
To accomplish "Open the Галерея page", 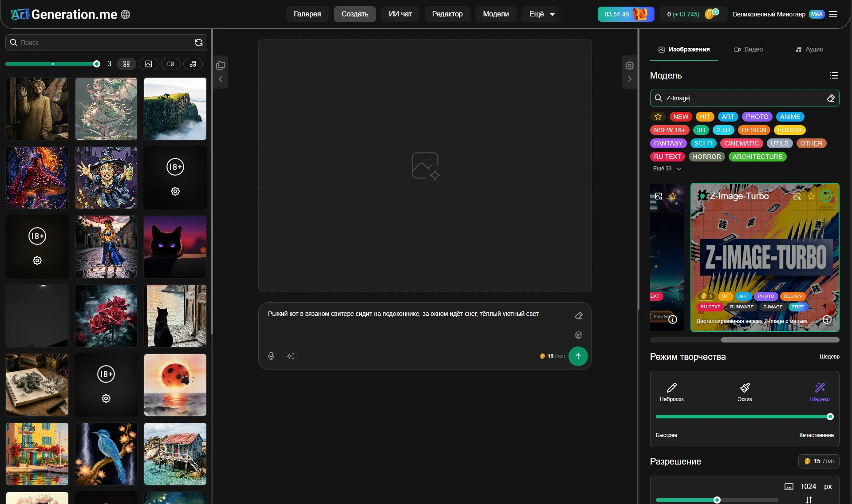I will pos(307,14).
